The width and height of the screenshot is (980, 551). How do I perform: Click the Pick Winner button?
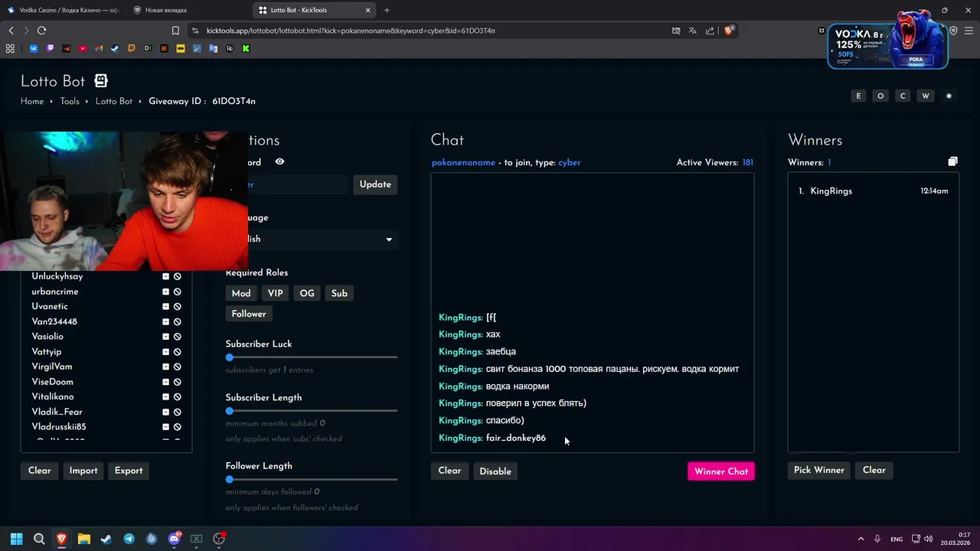(818, 470)
